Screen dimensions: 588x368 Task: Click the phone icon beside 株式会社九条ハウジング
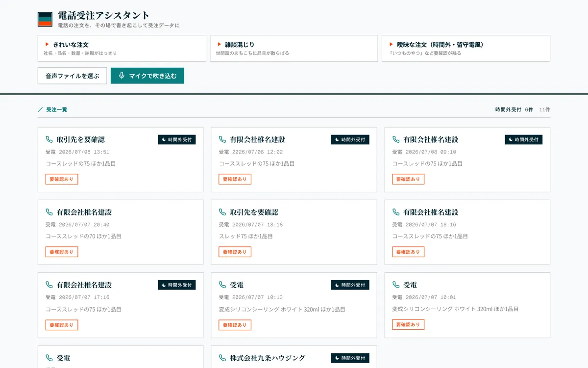(222, 358)
